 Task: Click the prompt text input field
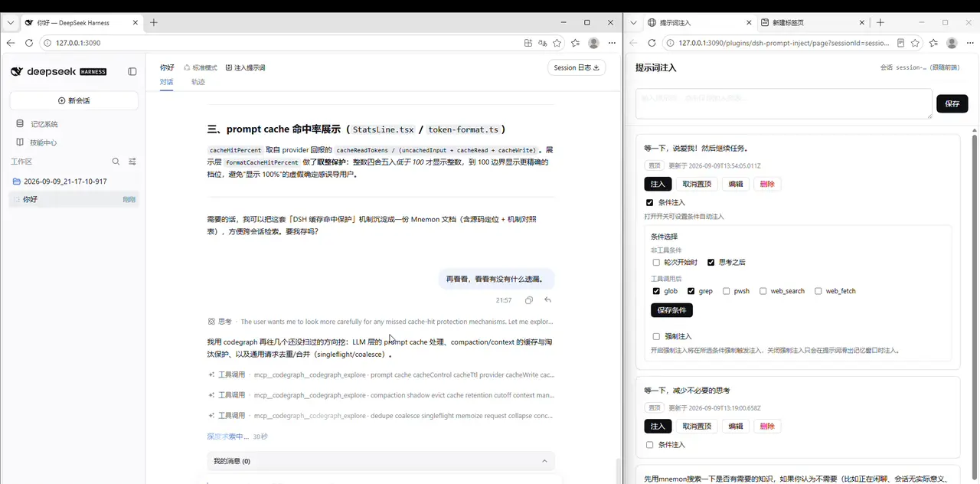click(x=784, y=103)
